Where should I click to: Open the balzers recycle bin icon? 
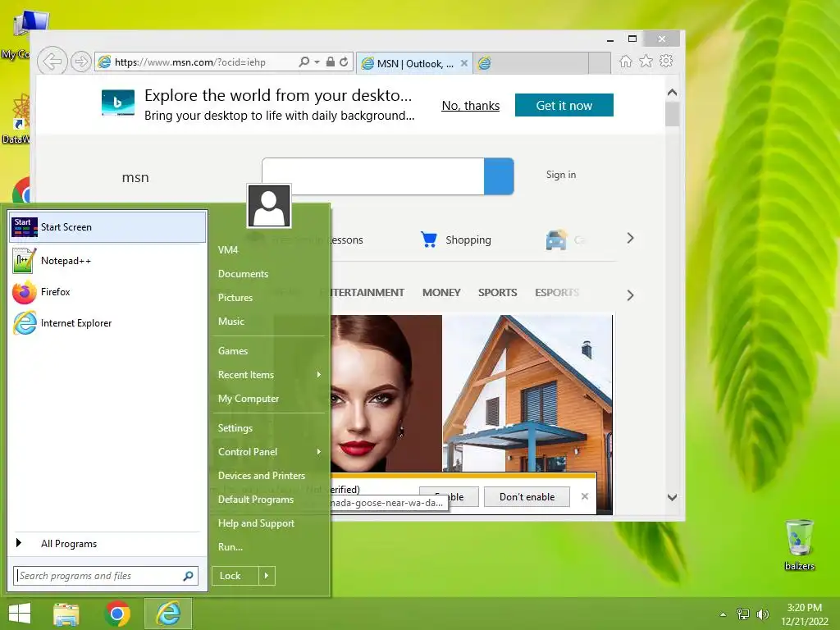pos(799,546)
